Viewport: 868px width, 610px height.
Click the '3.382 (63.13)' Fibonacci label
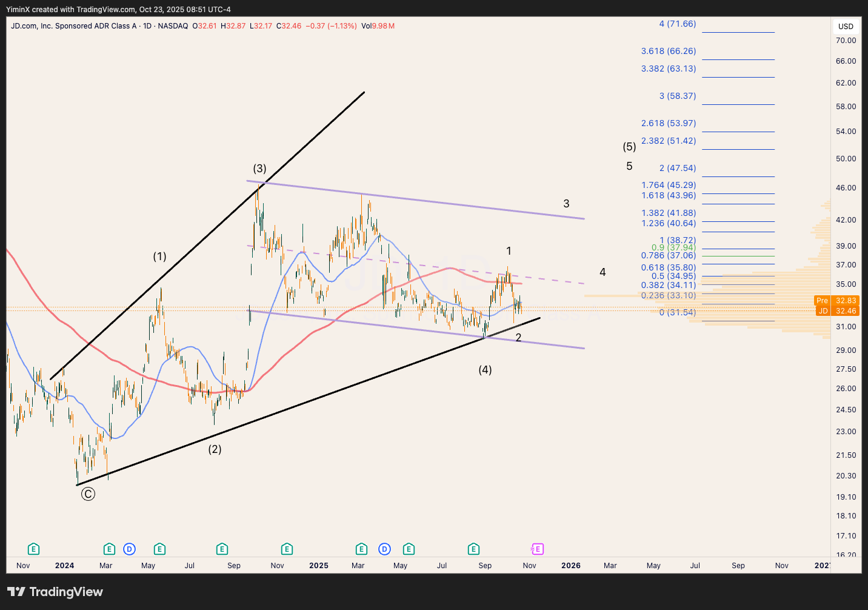669,69
